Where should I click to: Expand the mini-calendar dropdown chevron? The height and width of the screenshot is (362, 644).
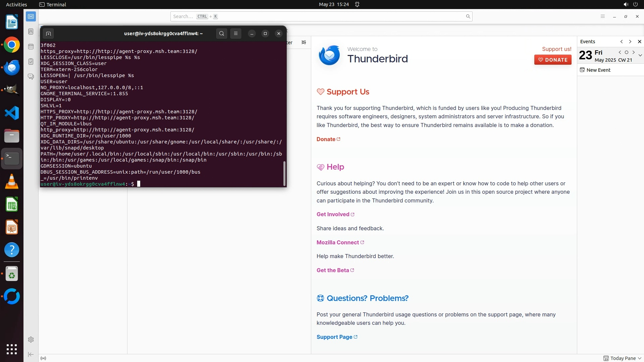pyautogui.click(x=640, y=55)
